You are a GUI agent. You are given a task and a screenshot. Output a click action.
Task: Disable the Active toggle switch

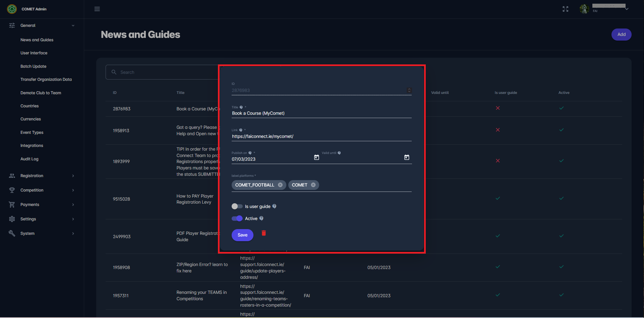[x=237, y=218]
